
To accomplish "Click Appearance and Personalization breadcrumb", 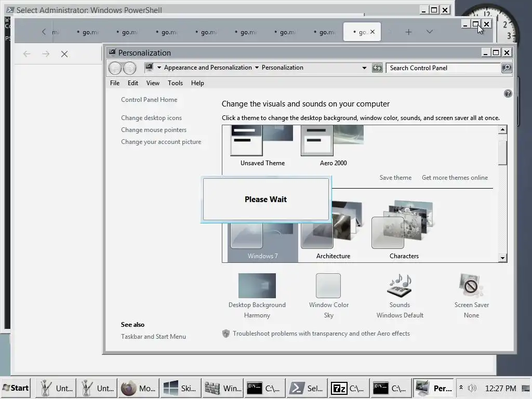I will click(208, 68).
